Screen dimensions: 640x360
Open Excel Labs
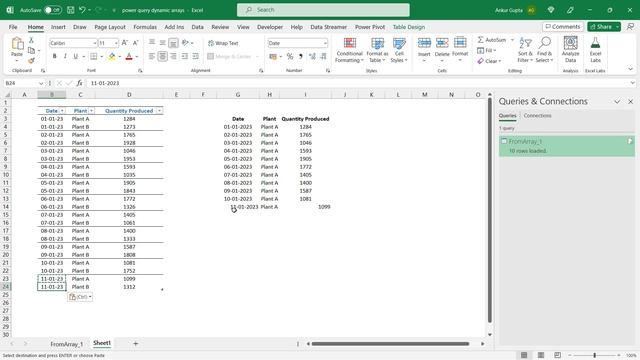click(595, 49)
